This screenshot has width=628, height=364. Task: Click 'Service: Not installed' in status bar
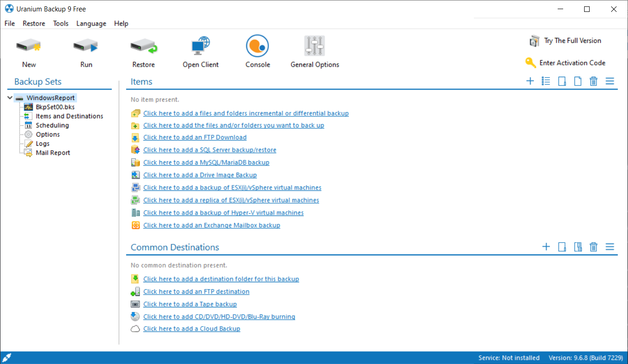(509, 358)
